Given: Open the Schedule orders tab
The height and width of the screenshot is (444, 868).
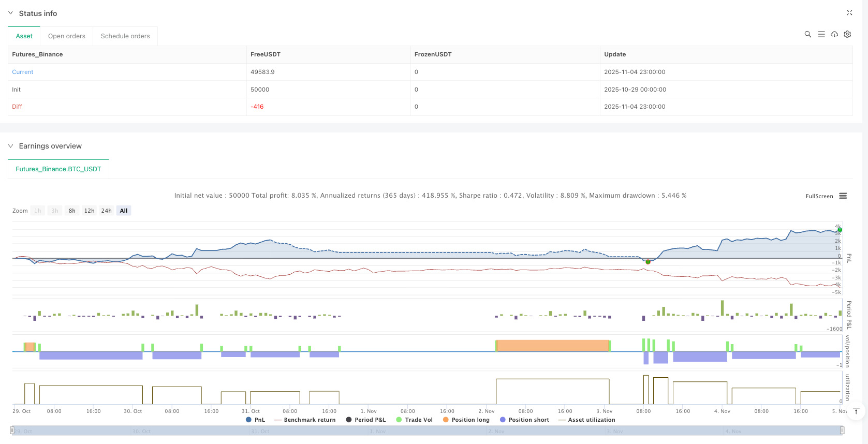Looking at the screenshot, I should (x=125, y=36).
